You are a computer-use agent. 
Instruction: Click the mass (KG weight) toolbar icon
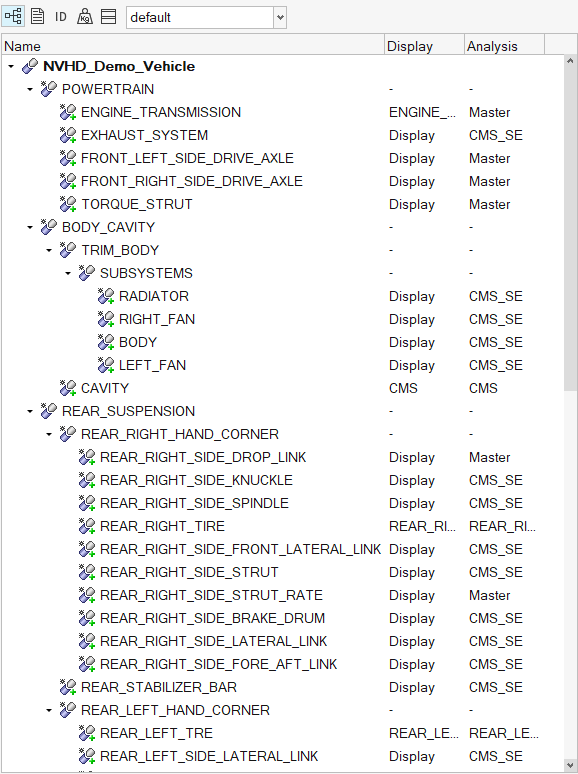click(x=85, y=17)
